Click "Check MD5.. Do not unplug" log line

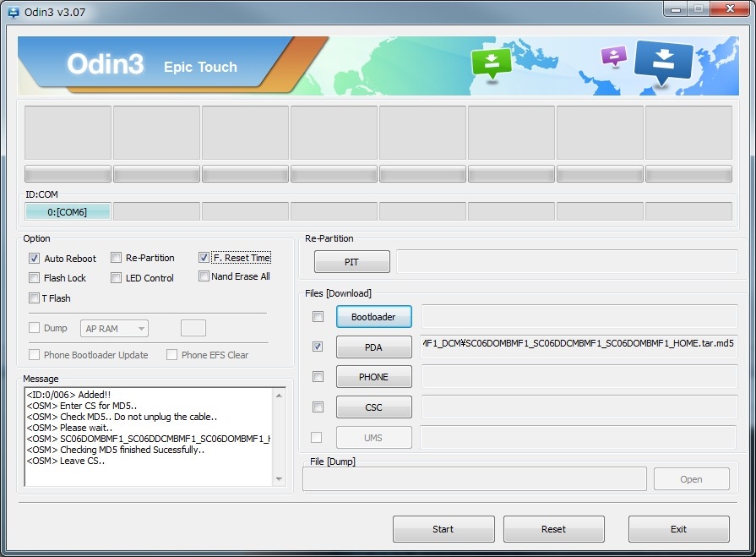click(122, 417)
